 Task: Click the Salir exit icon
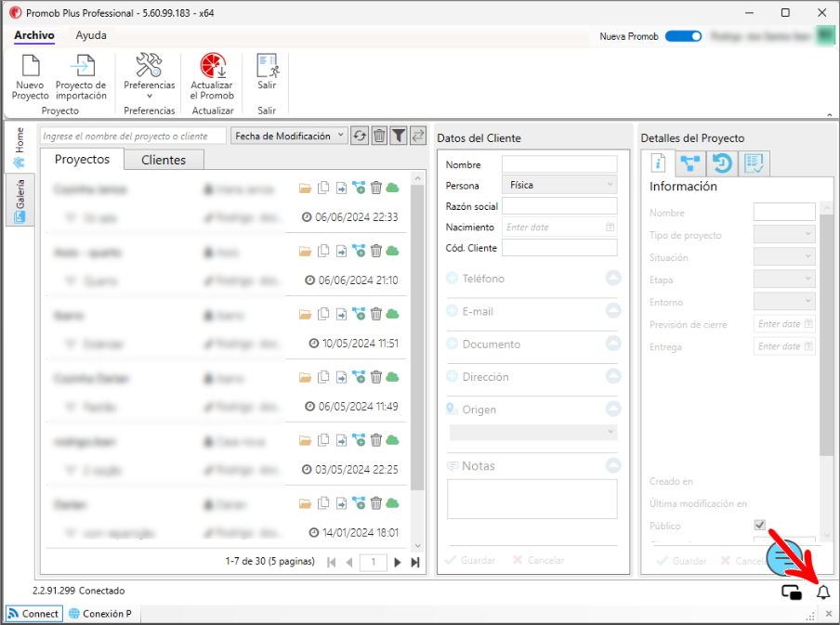coord(268,67)
